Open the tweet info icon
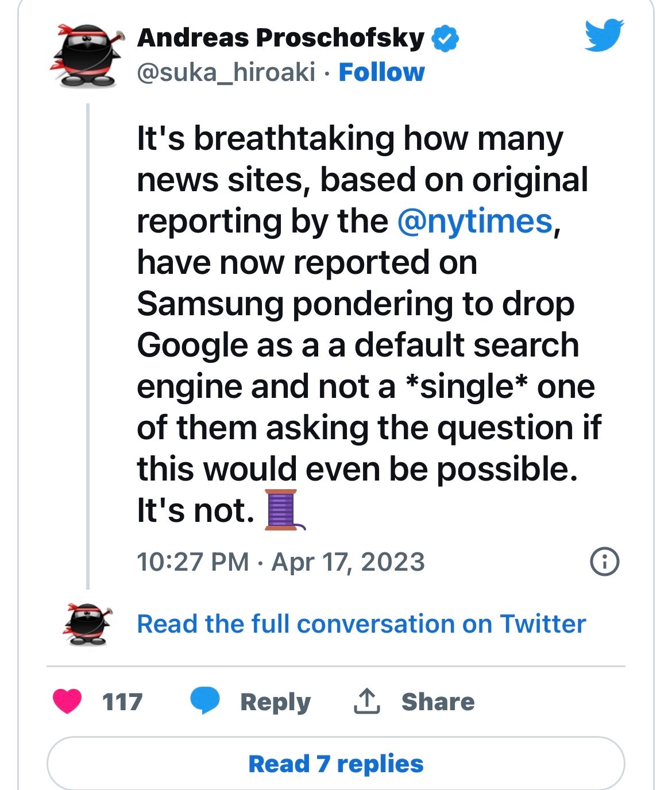The width and height of the screenshot is (672, 790). [605, 561]
